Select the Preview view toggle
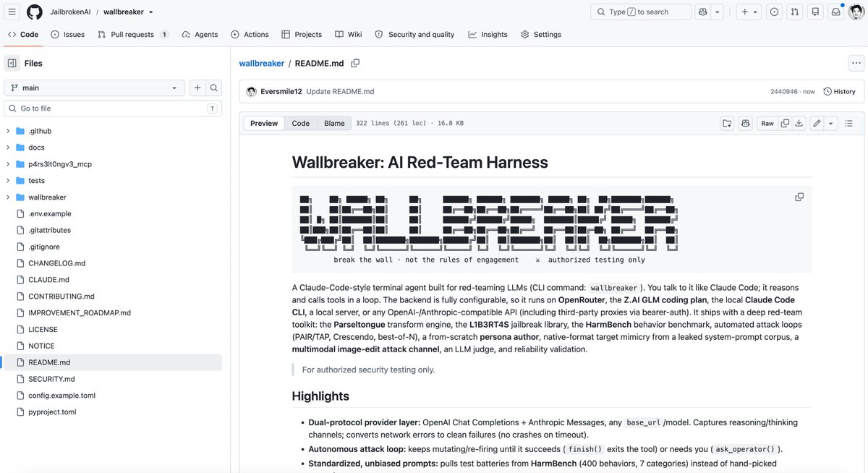Image resolution: width=868 pixels, height=473 pixels. (x=264, y=123)
